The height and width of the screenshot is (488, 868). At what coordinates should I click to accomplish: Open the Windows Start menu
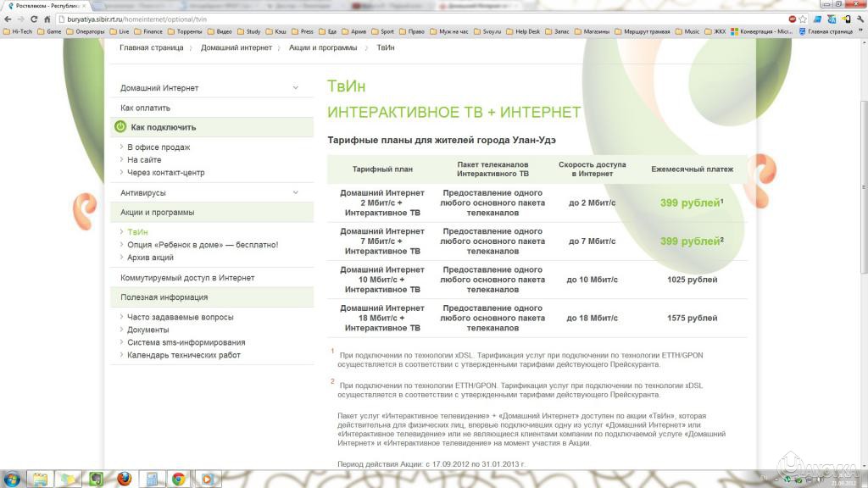point(12,479)
